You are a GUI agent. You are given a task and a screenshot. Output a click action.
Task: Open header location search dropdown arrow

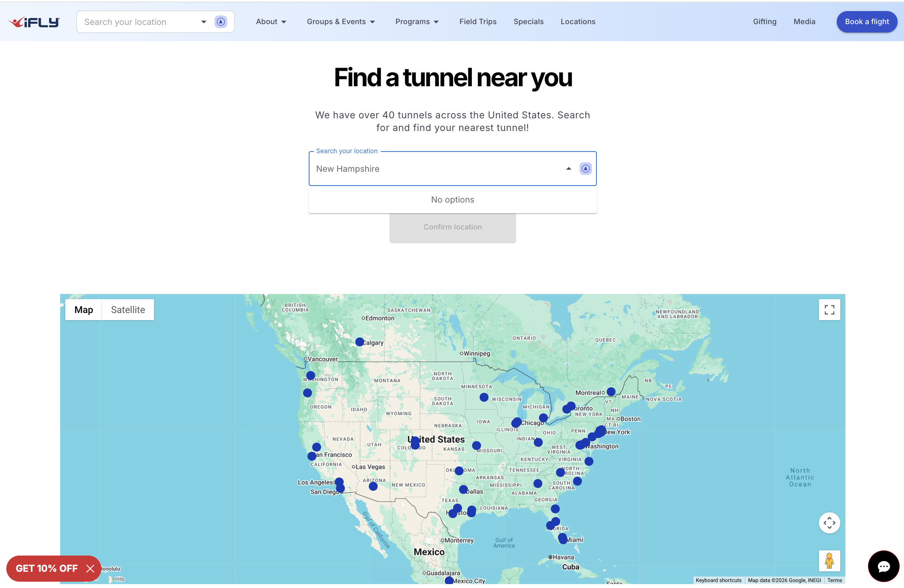(x=204, y=22)
